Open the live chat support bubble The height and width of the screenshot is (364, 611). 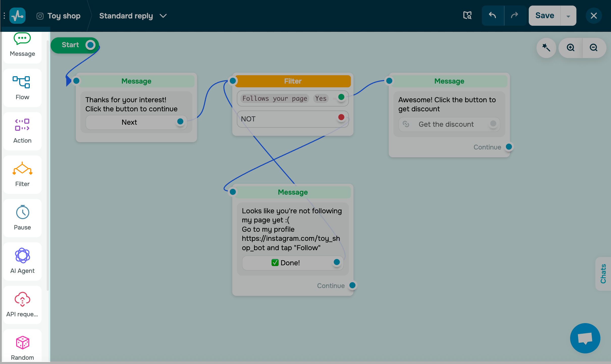(585, 338)
